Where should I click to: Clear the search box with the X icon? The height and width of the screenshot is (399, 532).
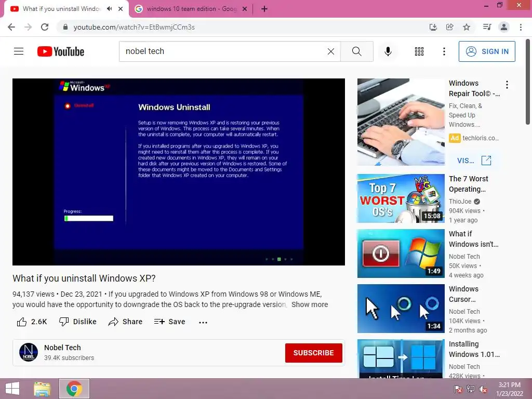(331, 51)
